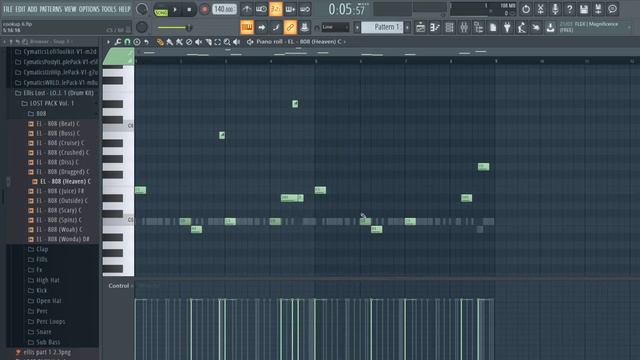The height and width of the screenshot is (360, 640).
Task: Click the save floppy disk icon
Action: click(584, 9)
